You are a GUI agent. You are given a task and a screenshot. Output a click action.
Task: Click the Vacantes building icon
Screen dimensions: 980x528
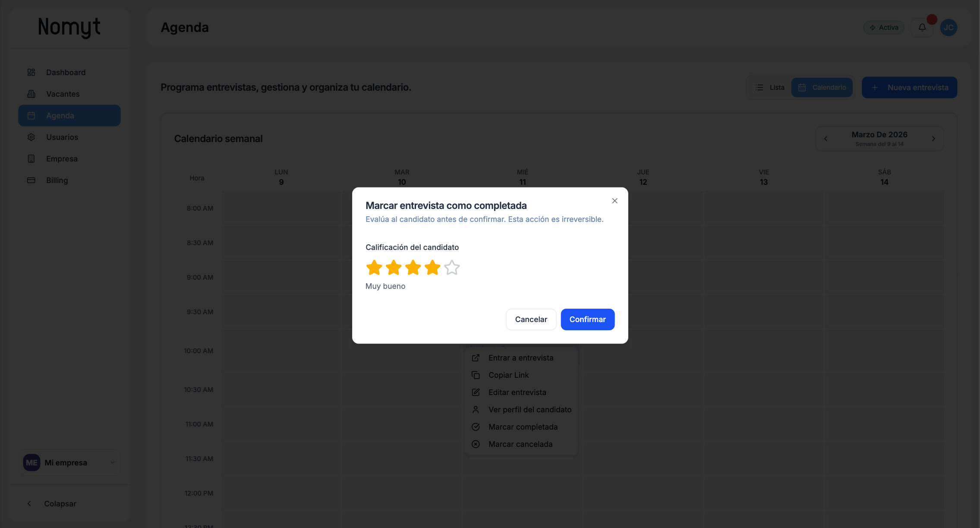point(31,94)
